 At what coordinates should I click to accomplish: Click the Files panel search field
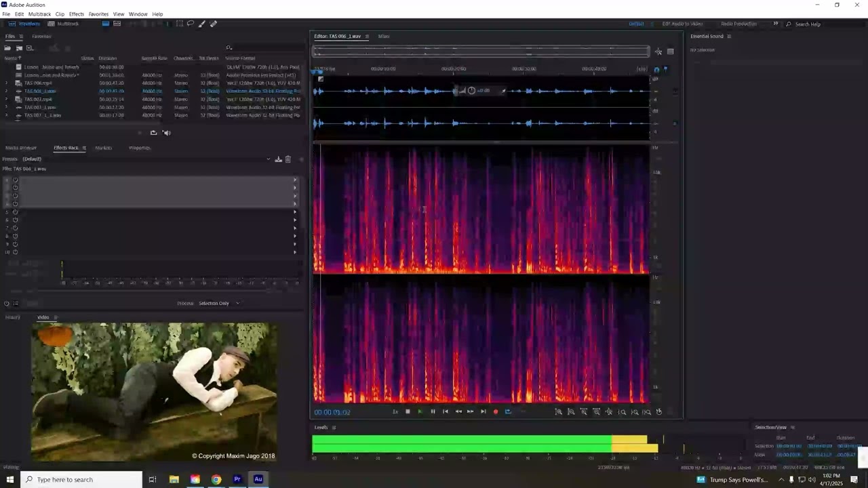(264, 47)
